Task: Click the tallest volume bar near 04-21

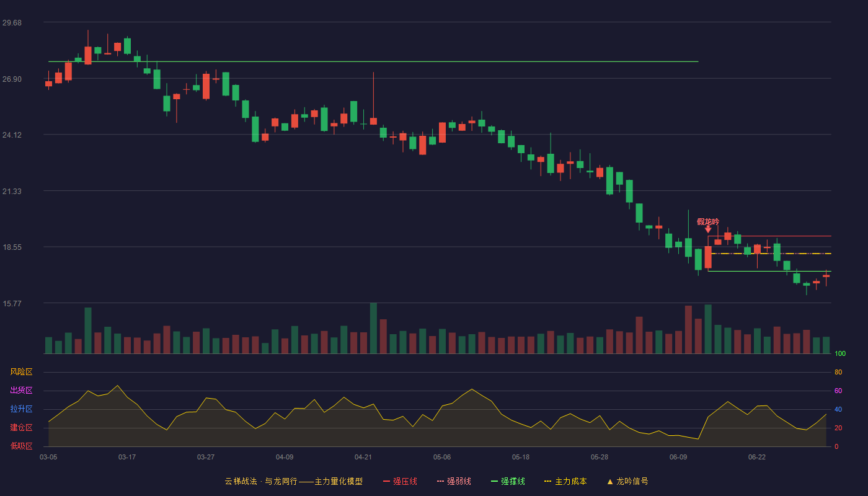Action: coord(373,328)
